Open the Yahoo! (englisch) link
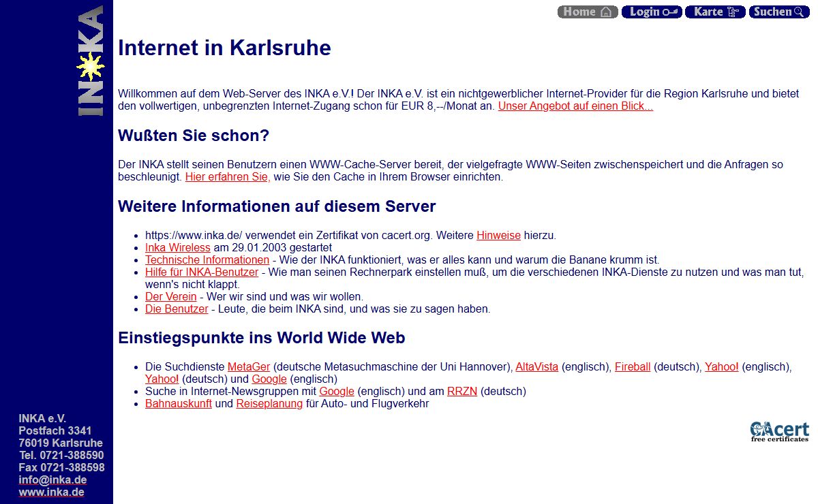The image size is (818, 504). (x=722, y=367)
